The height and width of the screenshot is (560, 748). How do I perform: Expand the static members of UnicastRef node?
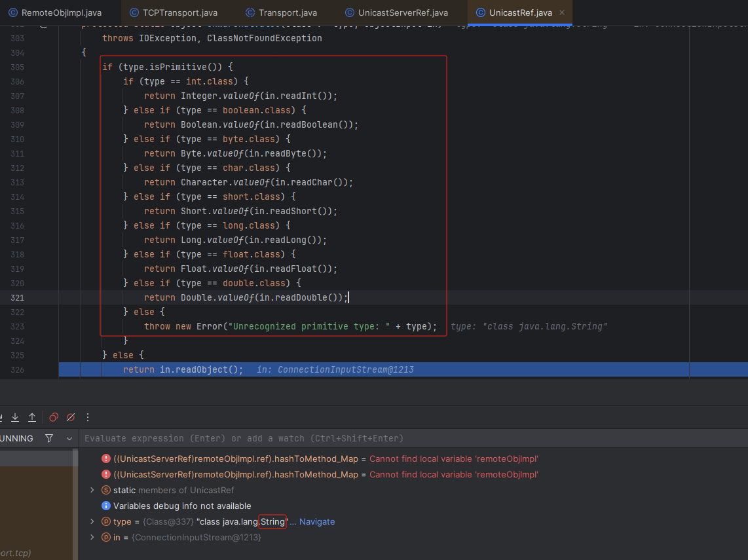pos(92,490)
